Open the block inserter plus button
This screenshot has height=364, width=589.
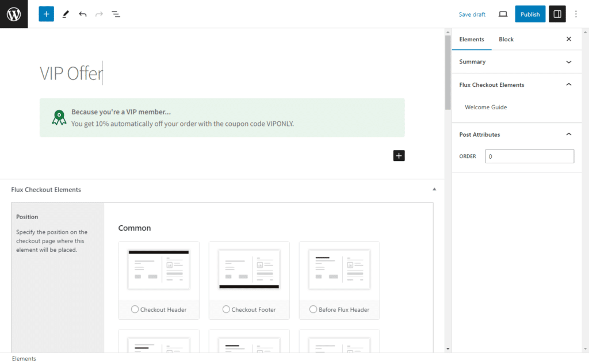pyautogui.click(x=47, y=14)
